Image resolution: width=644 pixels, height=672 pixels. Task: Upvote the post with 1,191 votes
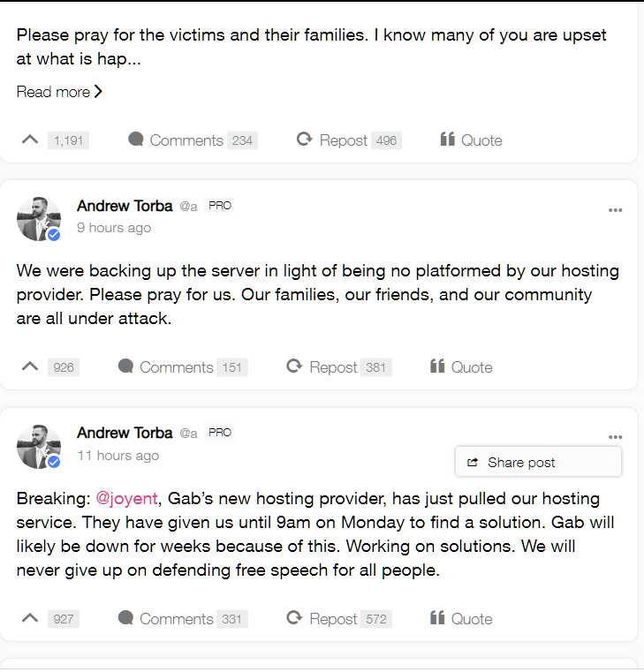[x=30, y=140]
